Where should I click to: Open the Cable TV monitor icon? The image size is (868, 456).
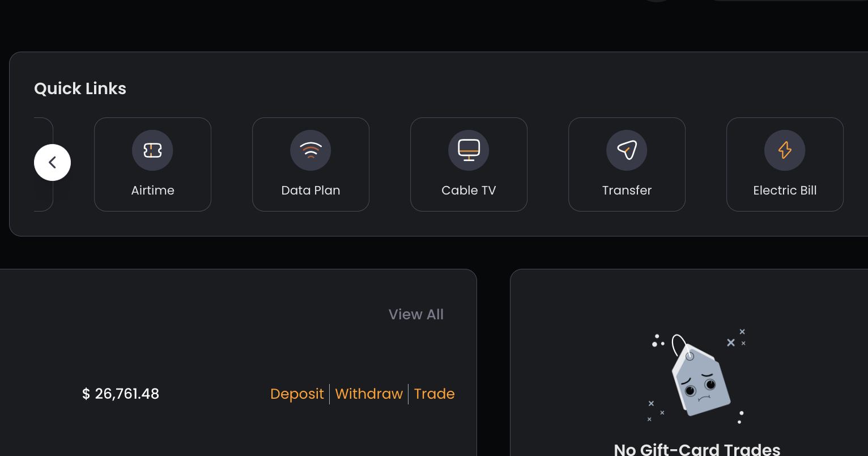[469, 150]
